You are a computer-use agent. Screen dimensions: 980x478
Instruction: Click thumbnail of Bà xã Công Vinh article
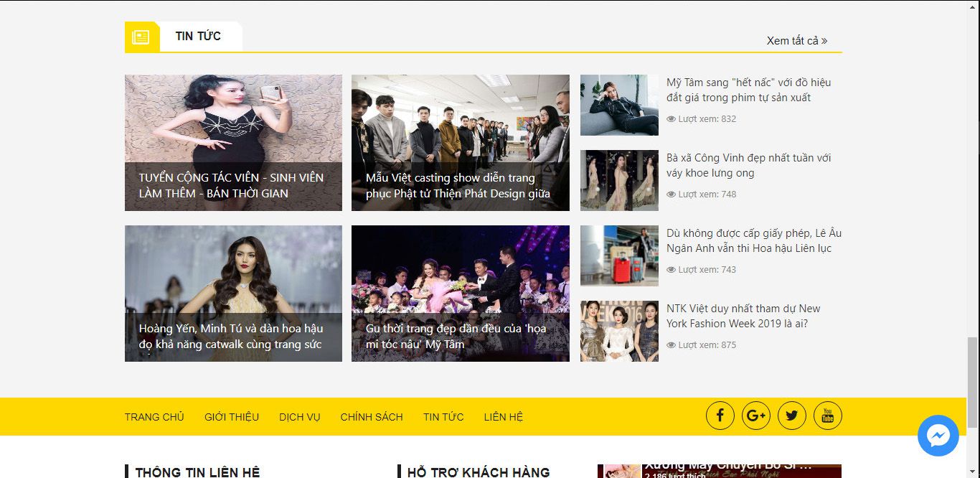[619, 180]
